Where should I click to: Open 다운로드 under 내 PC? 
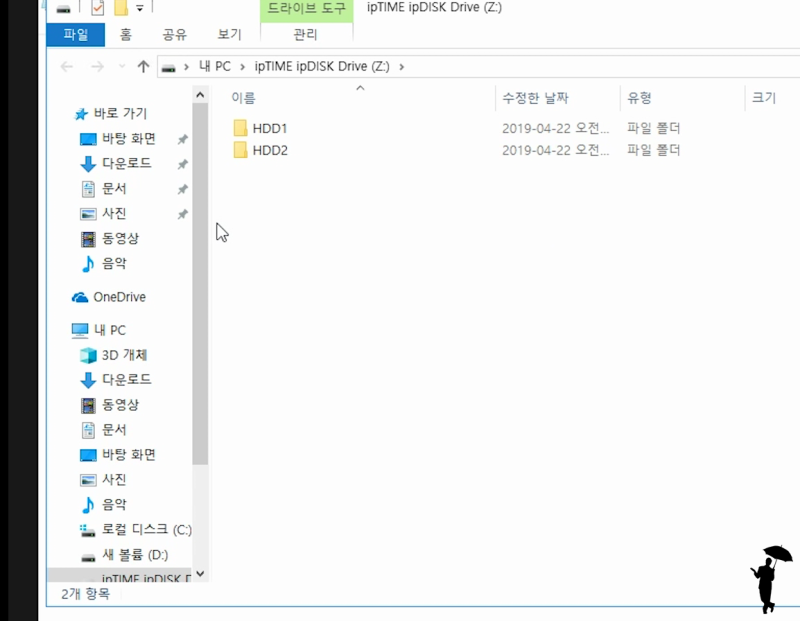coord(127,379)
